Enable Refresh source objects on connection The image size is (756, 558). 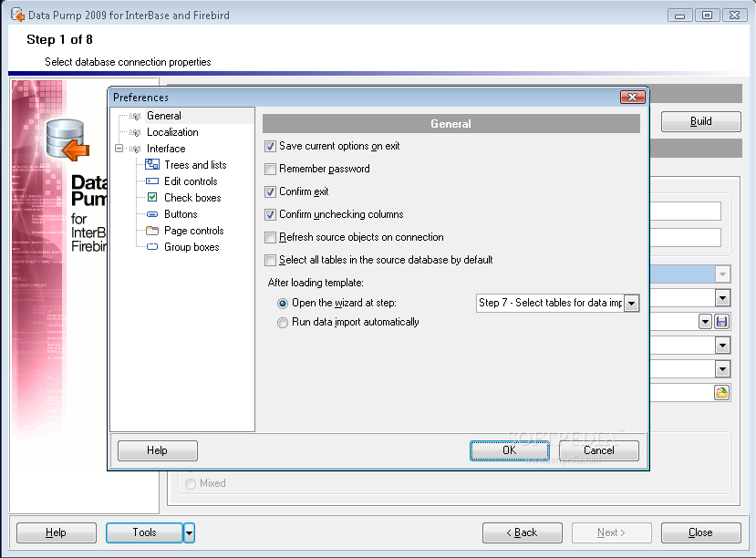pos(271,238)
